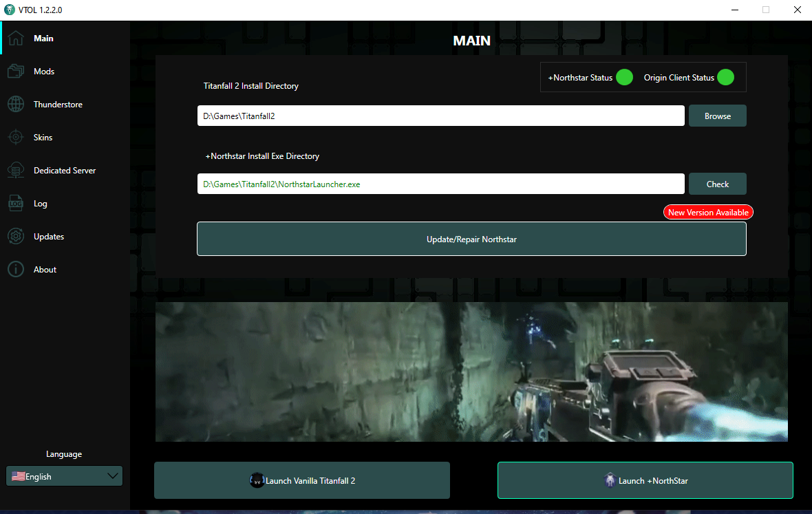Go to the Dedicated Server menu item
Viewport: 812px width, 514px height.
pyautogui.click(x=65, y=170)
